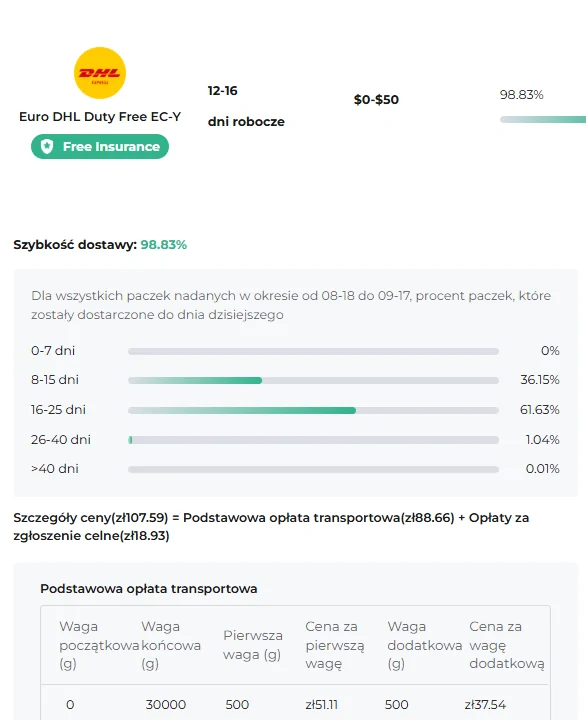Image resolution: width=586 pixels, height=720 pixels.
Task: Click the shield icon in Free Insurance badge
Action: pos(47,146)
